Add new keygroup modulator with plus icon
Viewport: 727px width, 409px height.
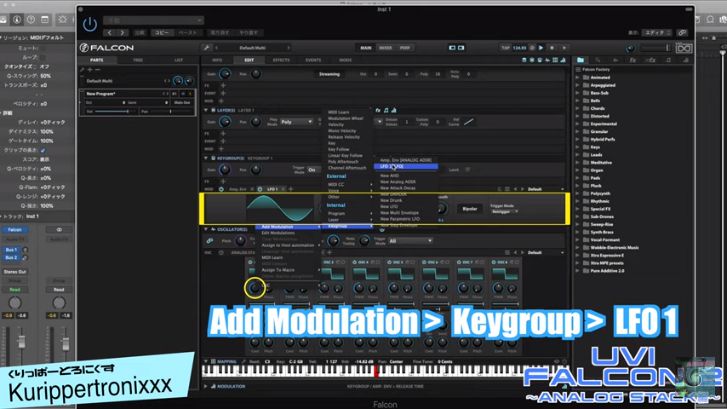pyautogui.click(x=291, y=189)
